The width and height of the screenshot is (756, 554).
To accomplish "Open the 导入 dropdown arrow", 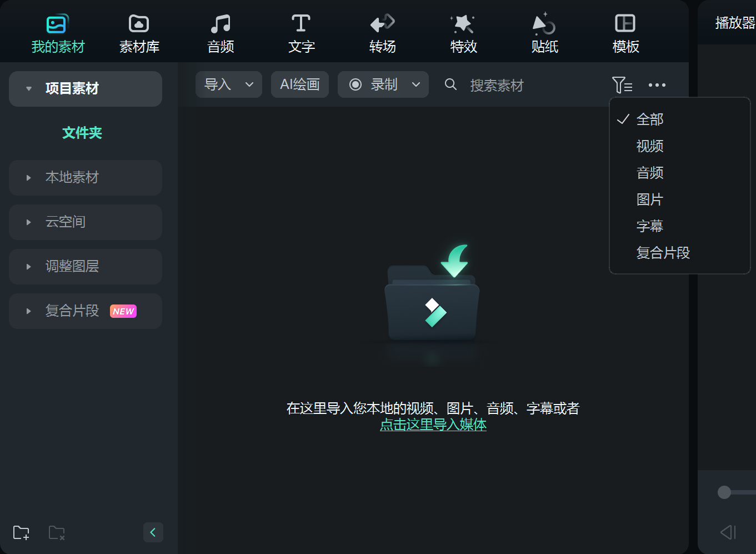I will click(249, 84).
